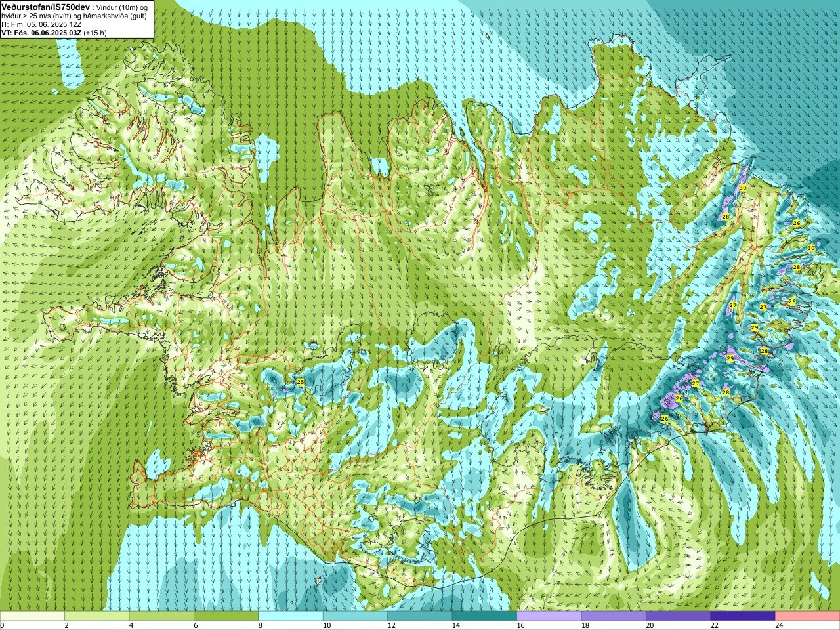The width and height of the screenshot is (840, 630).
Task: Click the 0–2 m/s pale cream legend swatch
Action: (x=32, y=616)
